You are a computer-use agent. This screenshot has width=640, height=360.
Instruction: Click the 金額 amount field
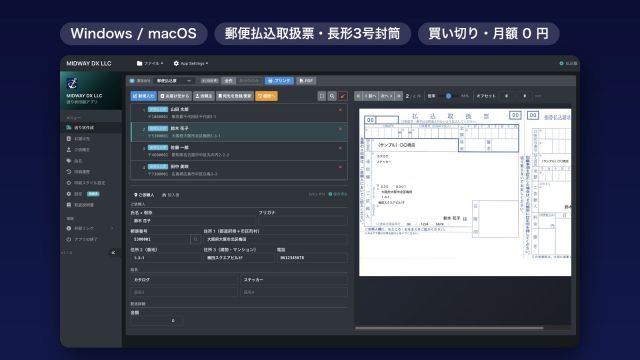[156, 321]
